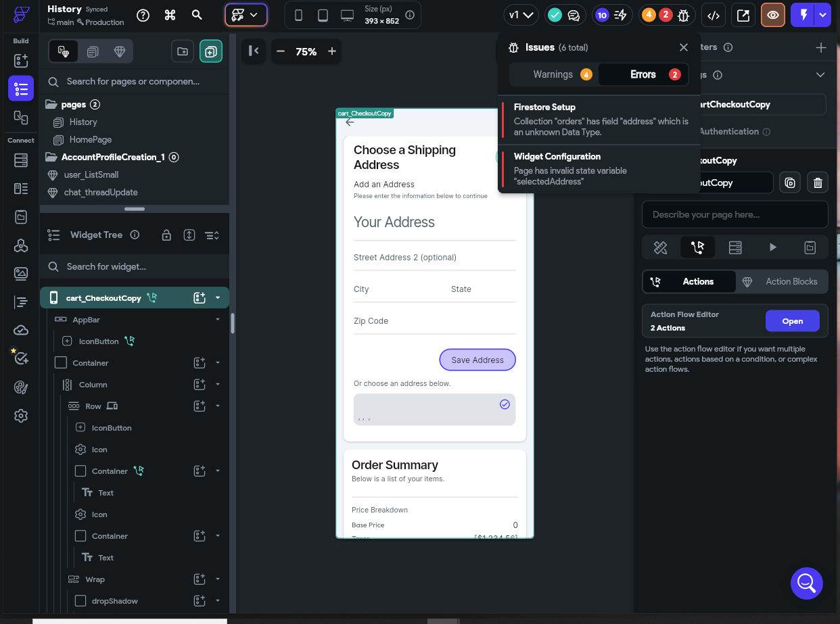Open the version v1 dropdown
This screenshot has width=840, height=624.
521,15
